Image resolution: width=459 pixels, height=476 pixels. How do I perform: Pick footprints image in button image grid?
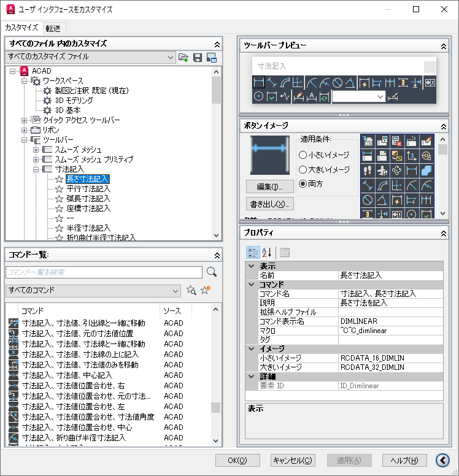click(x=368, y=171)
